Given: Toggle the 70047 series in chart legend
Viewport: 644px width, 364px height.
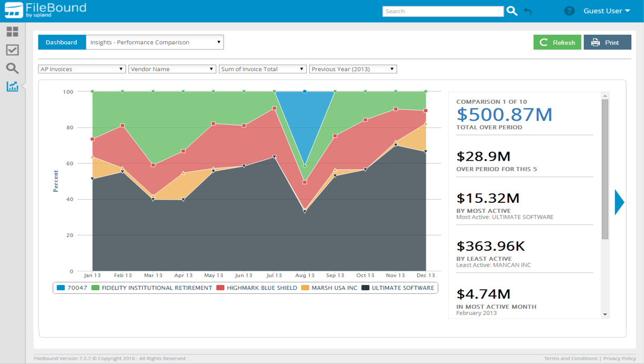Looking at the screenshot, I should 72,288.
